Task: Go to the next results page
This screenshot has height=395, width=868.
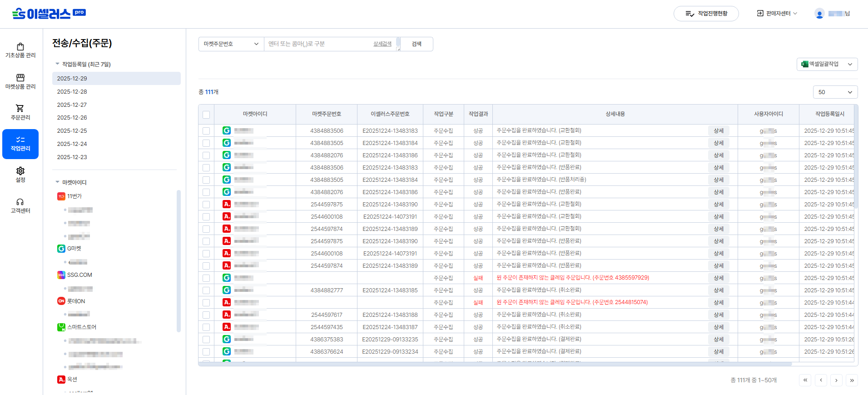Action: 836,380
